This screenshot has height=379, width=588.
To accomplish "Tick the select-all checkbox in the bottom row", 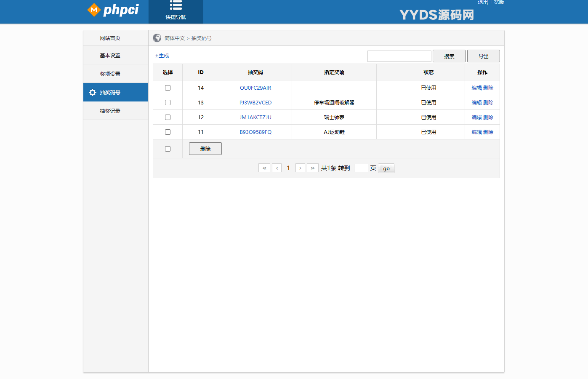I will (168, 148).
